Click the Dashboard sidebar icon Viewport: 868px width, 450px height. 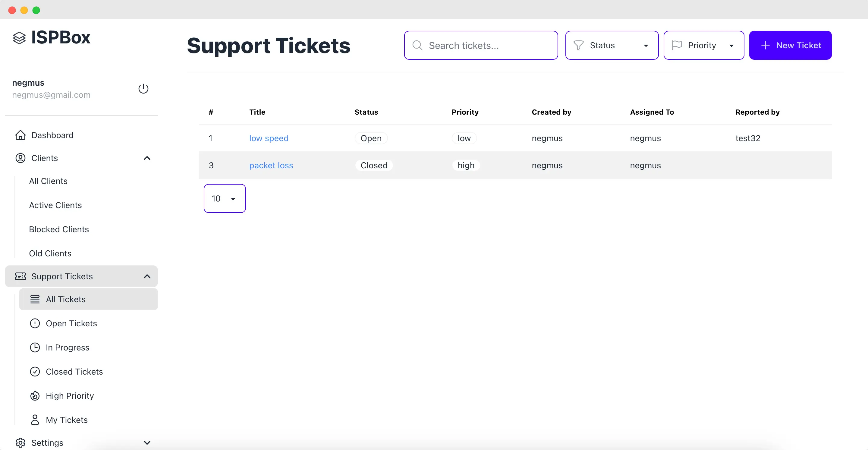coord(20,135)
